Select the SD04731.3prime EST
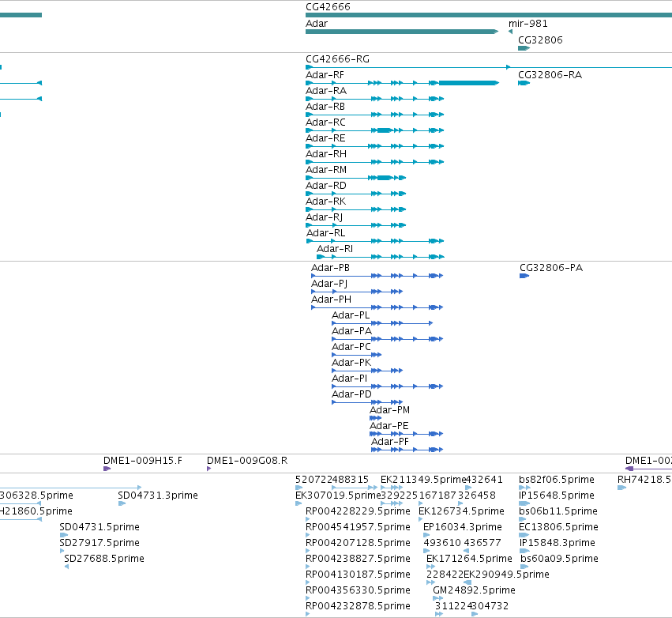 (x=122, y=503)
